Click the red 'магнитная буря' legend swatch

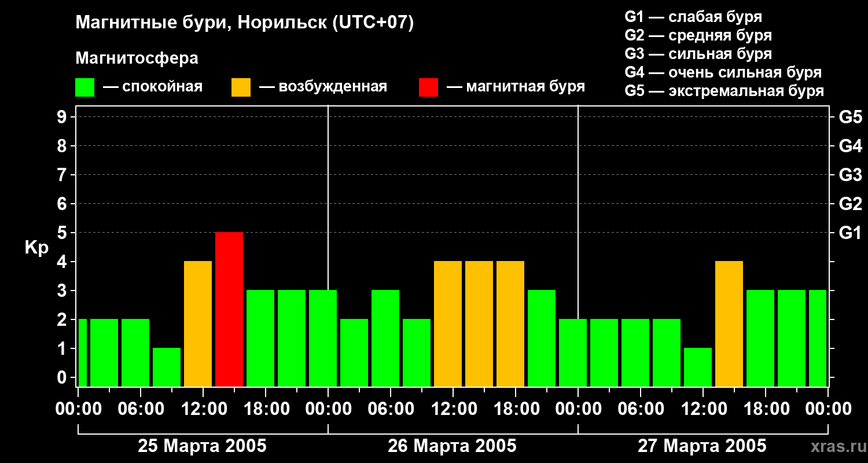428,87
